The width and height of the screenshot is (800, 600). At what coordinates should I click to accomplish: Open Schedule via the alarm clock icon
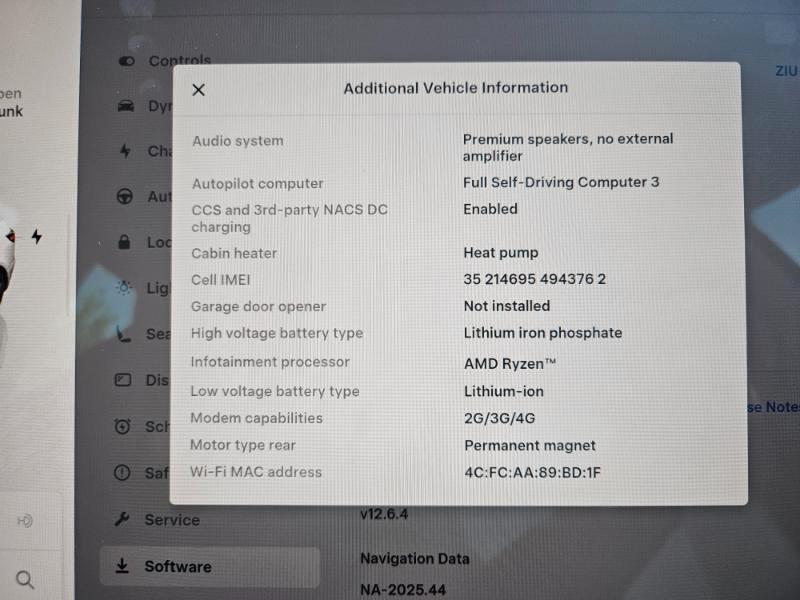coord(123,426)
